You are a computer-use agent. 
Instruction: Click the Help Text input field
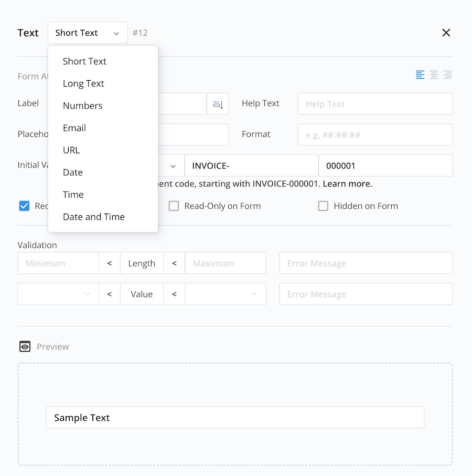(374, 103)
